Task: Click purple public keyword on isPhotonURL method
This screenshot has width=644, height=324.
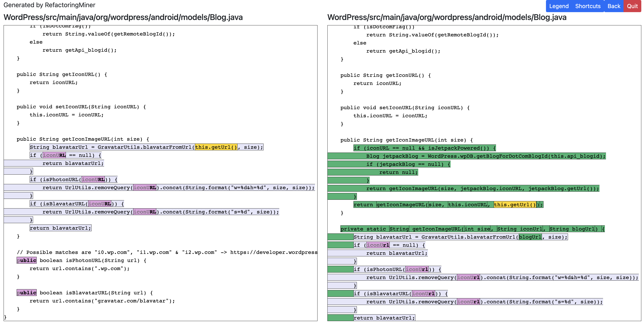Action: point(26,260)
